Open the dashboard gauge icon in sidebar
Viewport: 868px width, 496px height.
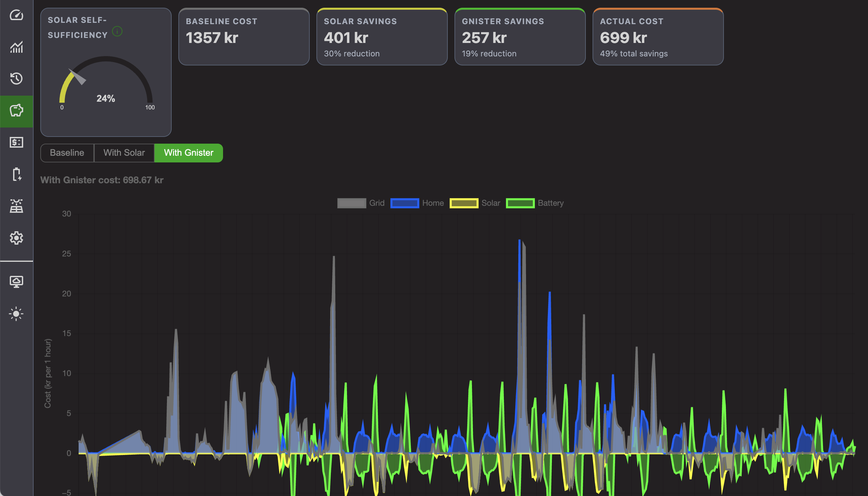point(16,15)
